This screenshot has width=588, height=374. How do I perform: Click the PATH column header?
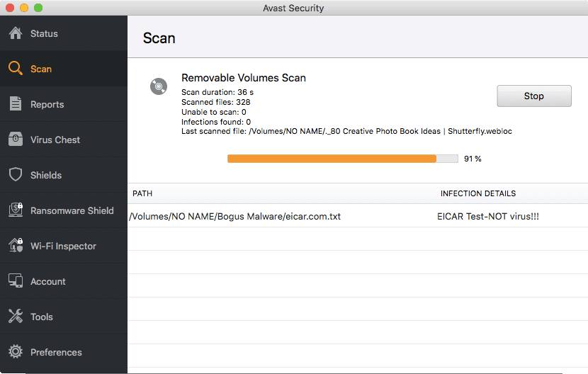pos(142,193)
